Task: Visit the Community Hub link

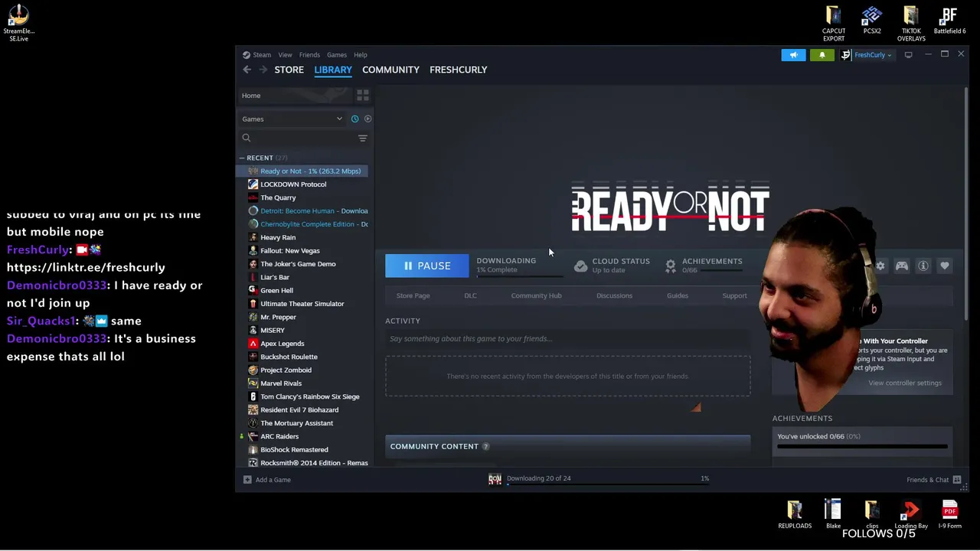Action: pos(536,295)
